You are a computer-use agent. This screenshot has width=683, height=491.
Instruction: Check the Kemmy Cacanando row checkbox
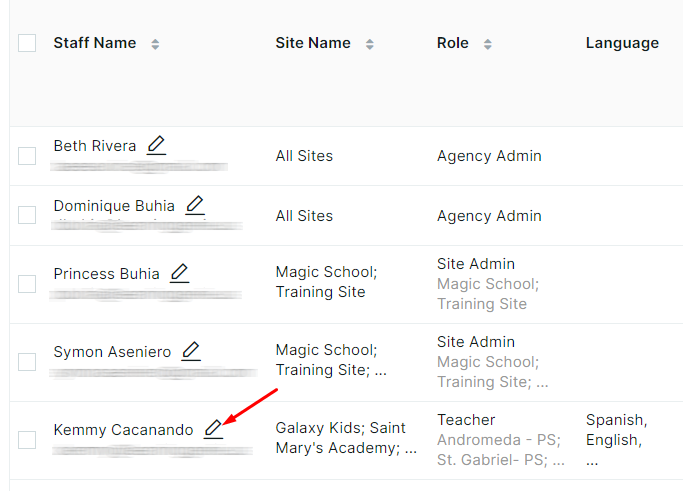point(27,440)
